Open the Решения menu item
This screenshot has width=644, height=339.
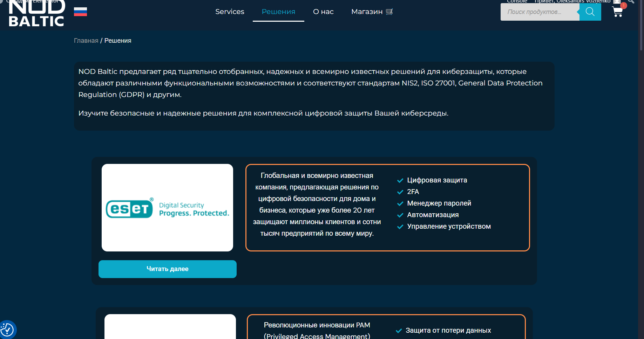point(278,12)
